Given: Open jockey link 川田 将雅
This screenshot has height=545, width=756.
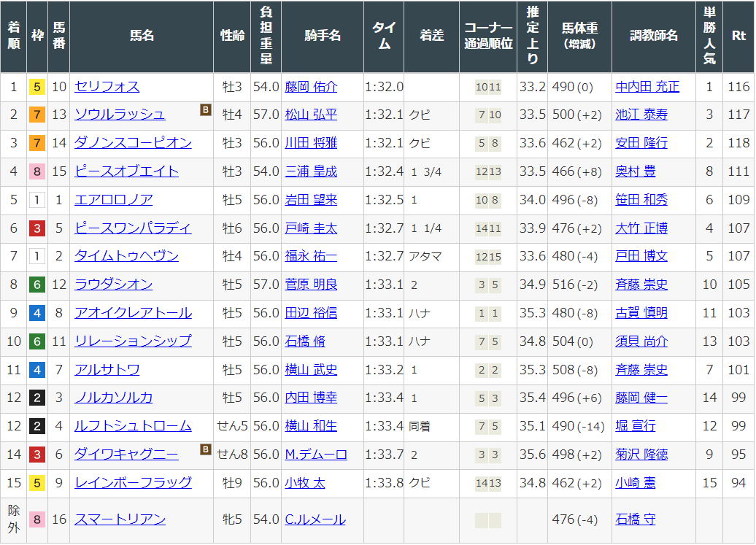Looking at the screenshot, I should pyautogui.click(x=311, y=143).
